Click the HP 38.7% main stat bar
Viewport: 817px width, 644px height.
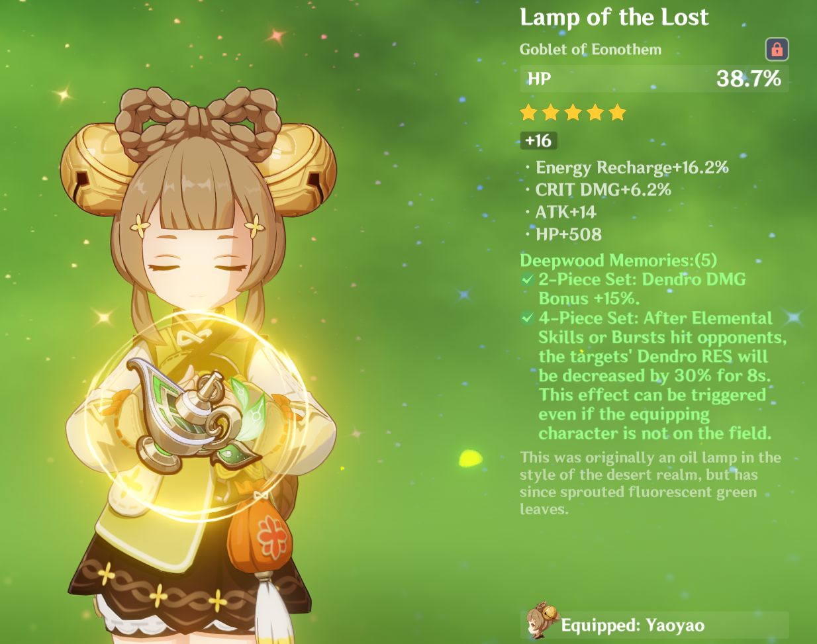(654, 79)
